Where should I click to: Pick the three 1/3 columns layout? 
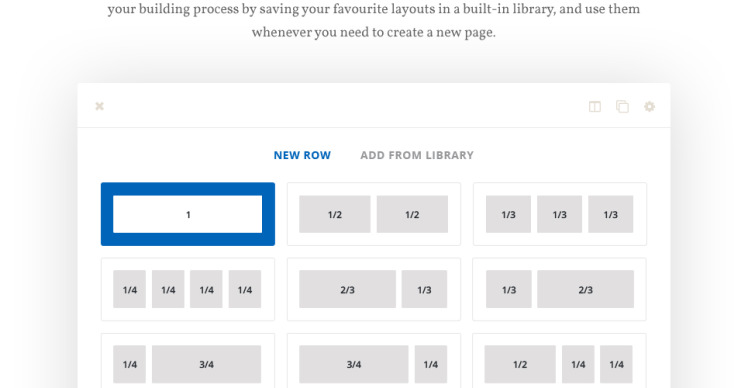pos(560,214)
